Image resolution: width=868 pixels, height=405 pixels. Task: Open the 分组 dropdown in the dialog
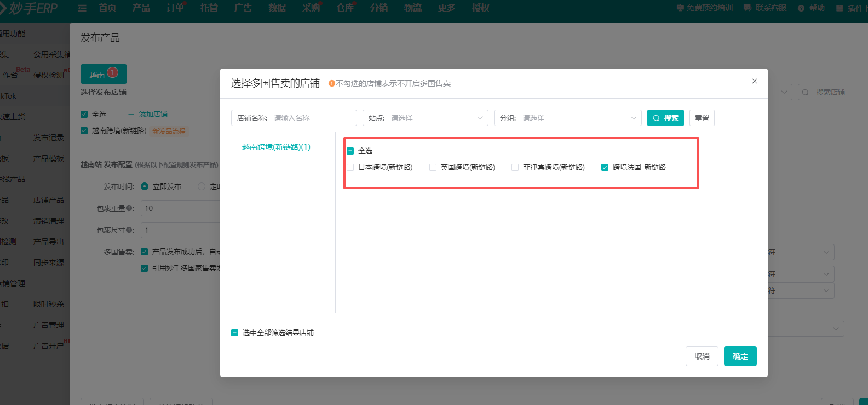point(568,118)
